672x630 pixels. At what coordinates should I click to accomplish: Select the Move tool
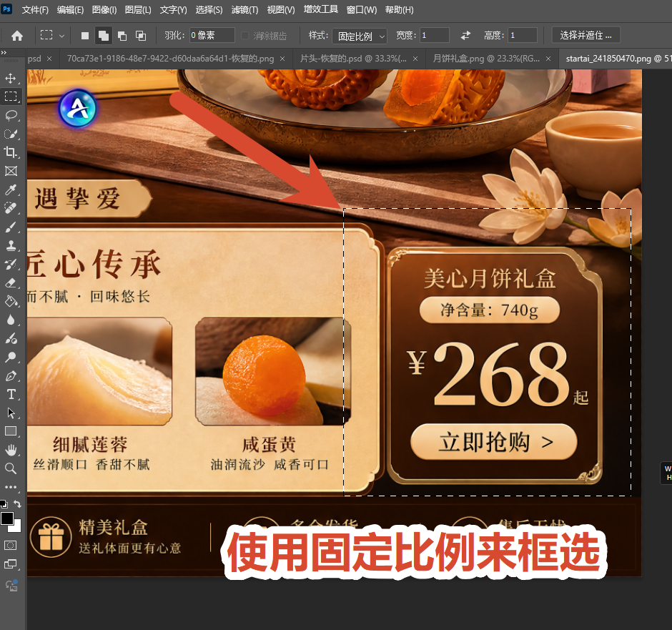click(11, 78)
